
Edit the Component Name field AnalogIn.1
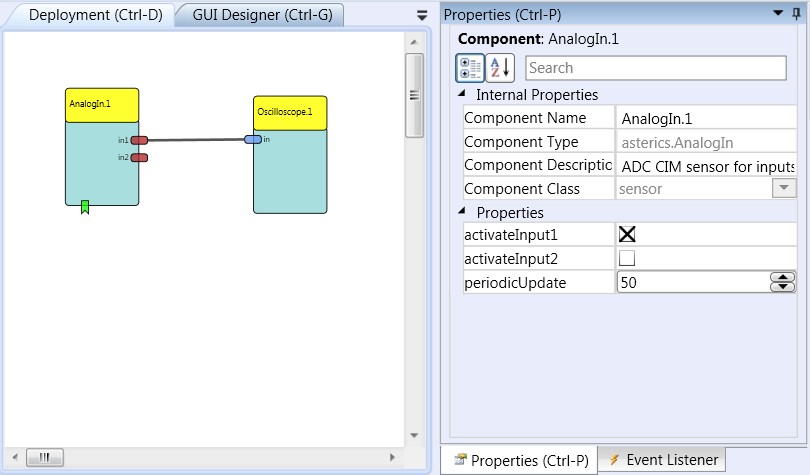point(706,118)
